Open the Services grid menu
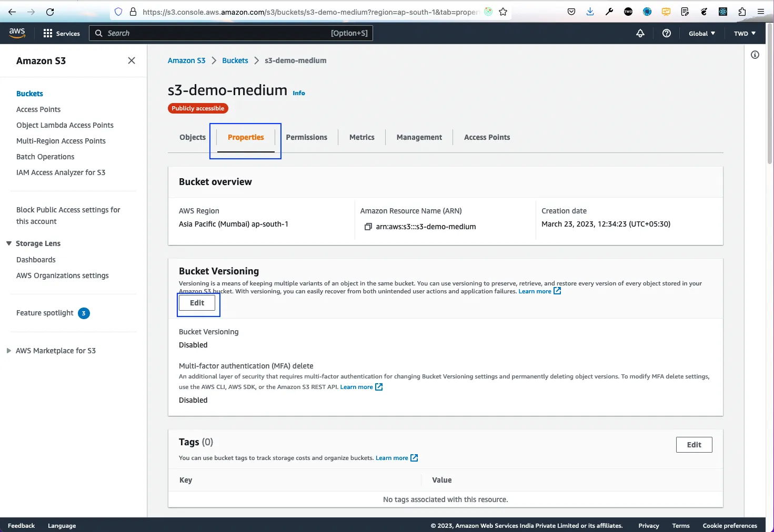Screen dimensions: 774x532 tap(62, 33)
